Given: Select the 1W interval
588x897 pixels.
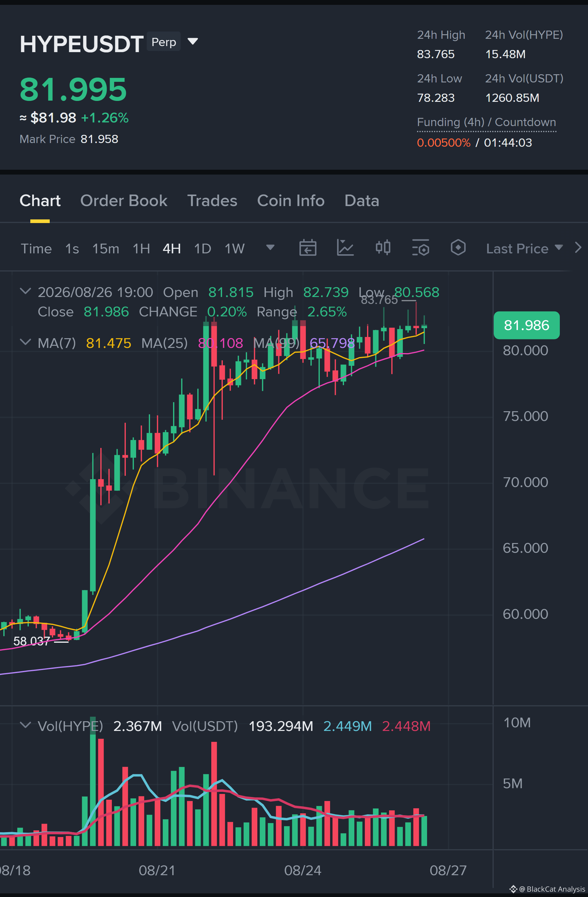Looking at the screenshot, I should [235, 249].
